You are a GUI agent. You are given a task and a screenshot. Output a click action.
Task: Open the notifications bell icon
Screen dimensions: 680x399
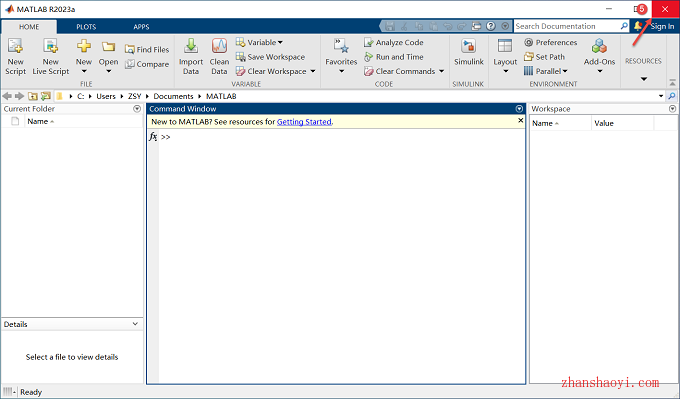[638, 26]
